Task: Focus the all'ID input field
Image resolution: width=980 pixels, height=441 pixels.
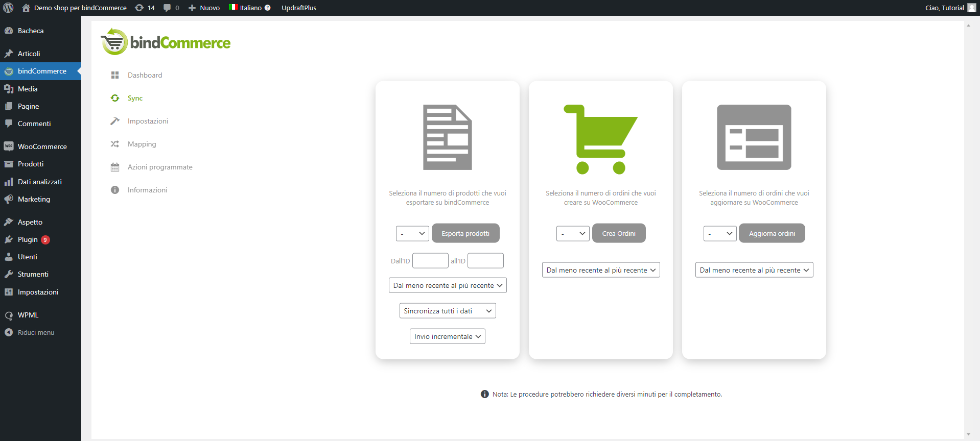Action: (485, 261)
